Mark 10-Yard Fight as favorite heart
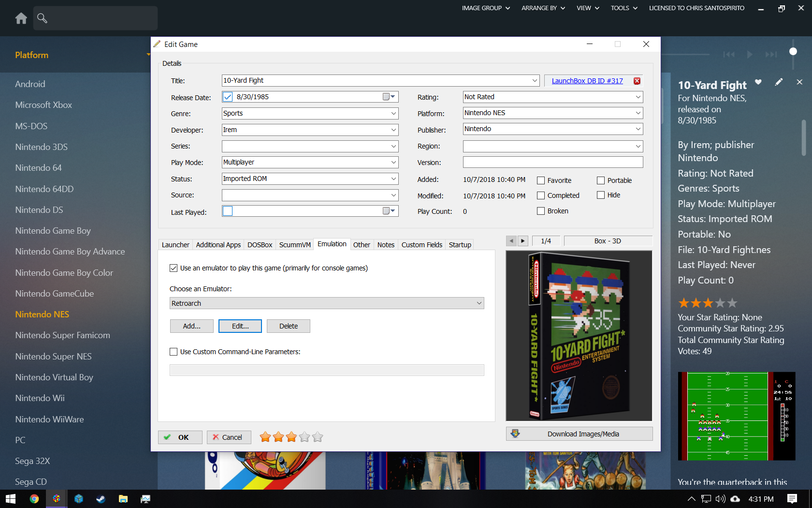The width and height of the screenshot is (812, 508). 758,82
